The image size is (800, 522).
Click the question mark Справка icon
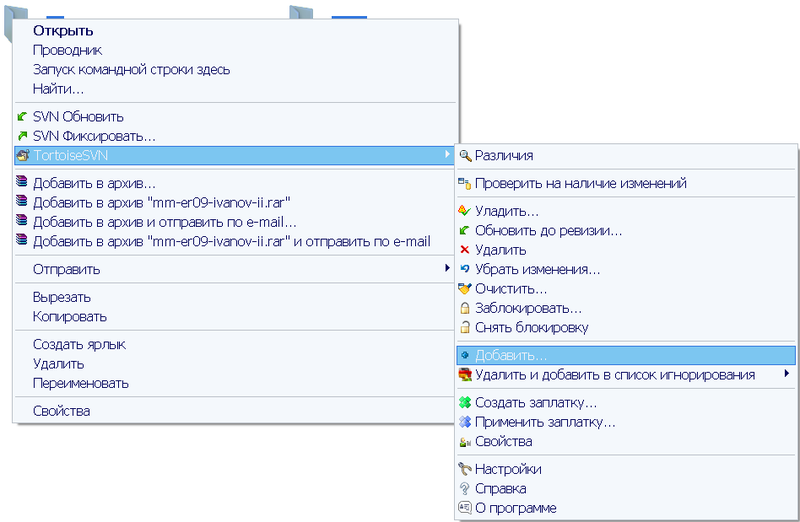tap(464, 489)
